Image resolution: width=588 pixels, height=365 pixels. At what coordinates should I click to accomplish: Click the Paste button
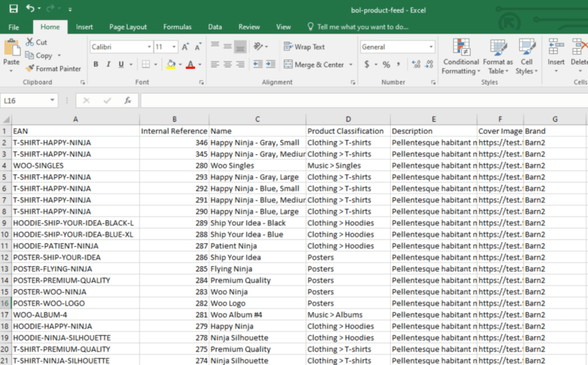11,53
